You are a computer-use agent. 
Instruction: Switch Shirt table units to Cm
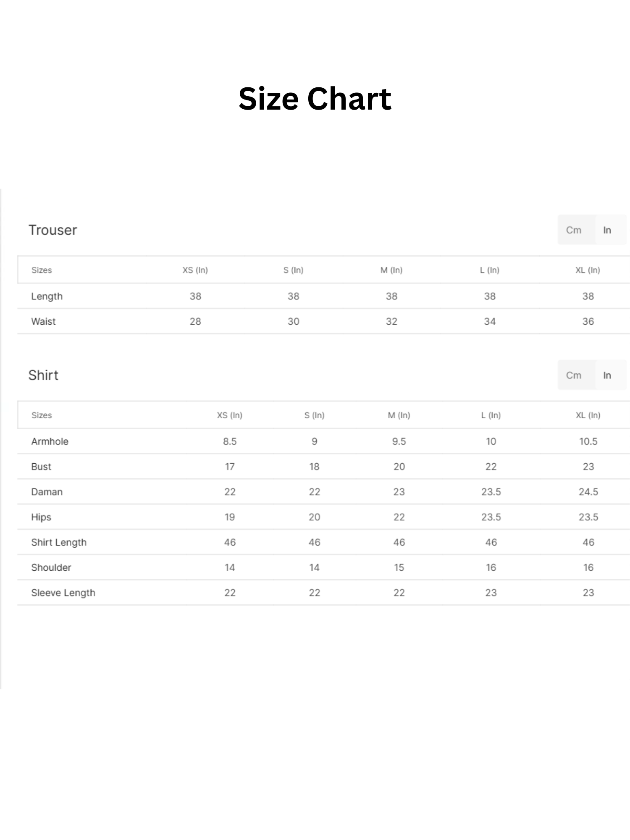pos(575,375)
